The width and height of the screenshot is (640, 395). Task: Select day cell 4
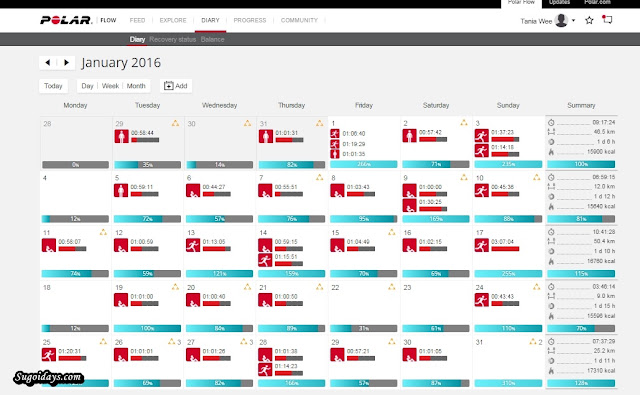[x=76, y=197]
